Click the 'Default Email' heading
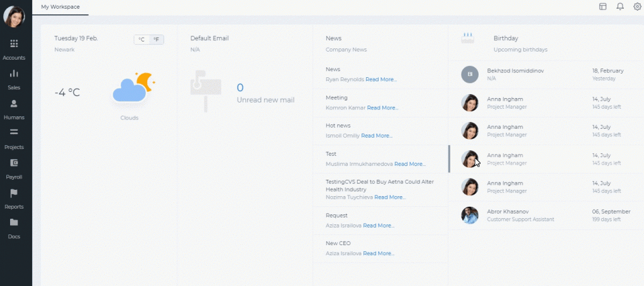The image size is (644, 286). (209, 38)
